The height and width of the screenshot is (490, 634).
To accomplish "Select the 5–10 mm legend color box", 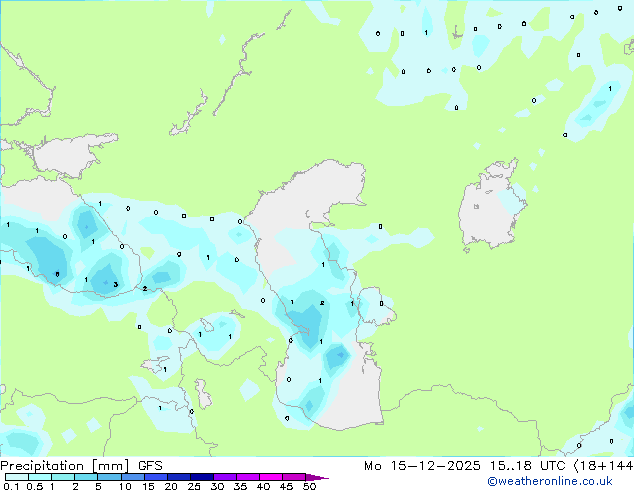I will point(109,477).
